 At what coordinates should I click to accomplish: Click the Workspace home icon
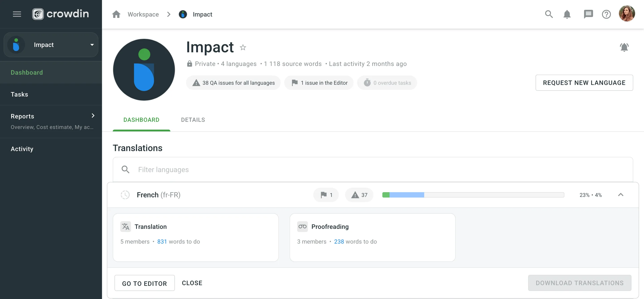coord(116,14)
